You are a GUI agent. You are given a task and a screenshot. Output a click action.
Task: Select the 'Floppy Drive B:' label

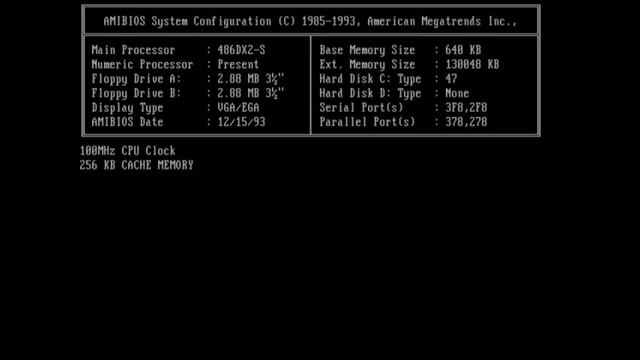coord(136,93)
